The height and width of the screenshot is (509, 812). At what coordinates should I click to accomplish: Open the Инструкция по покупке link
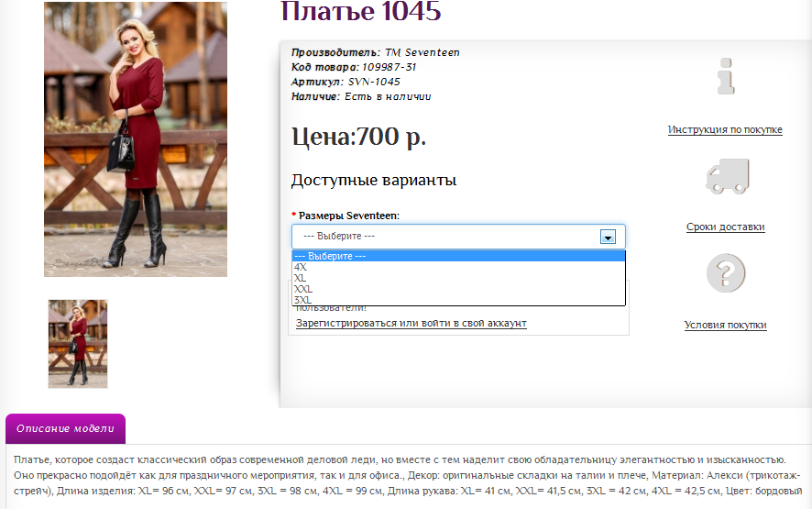coord(725,129)
